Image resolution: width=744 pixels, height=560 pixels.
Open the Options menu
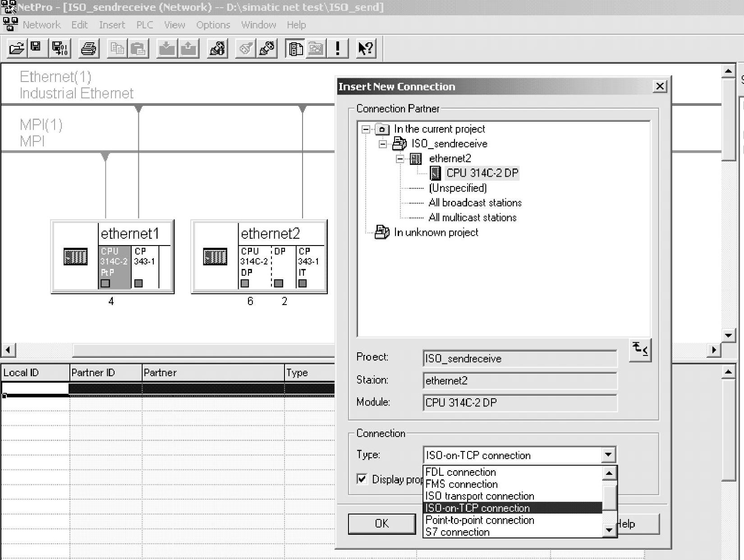tap(213, 25)
